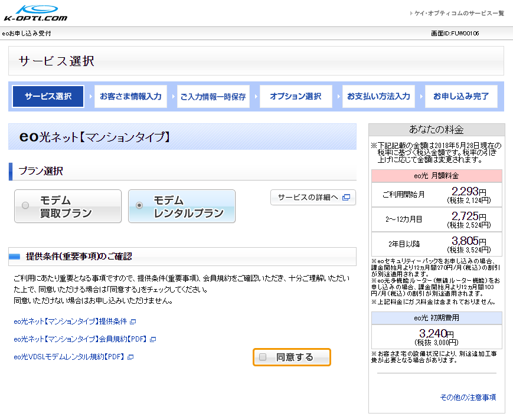The height and width of the screenshot is (420, 513).
Task: Click the eo光 月額料金 header
Action: pos(436,176)
